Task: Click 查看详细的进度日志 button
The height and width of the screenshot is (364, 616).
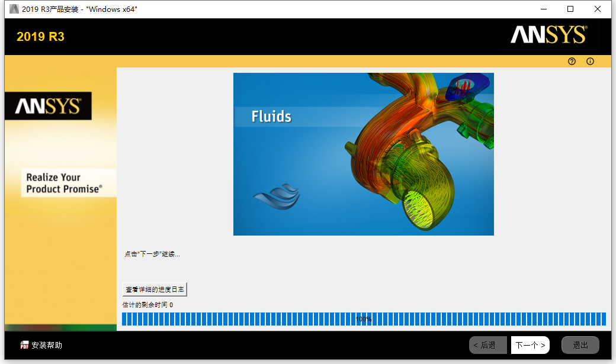Action: click(155, 289)
